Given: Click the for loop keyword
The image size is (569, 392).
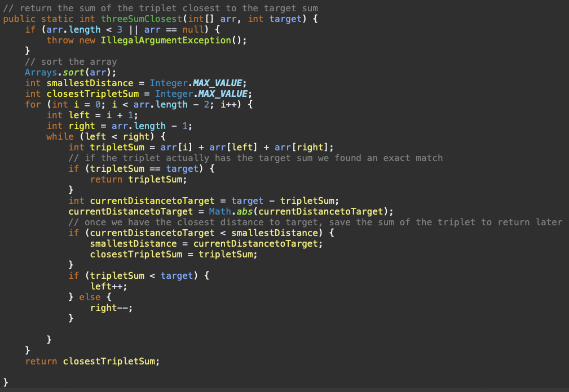Looking at the screenshot, I should coord(33,104).
